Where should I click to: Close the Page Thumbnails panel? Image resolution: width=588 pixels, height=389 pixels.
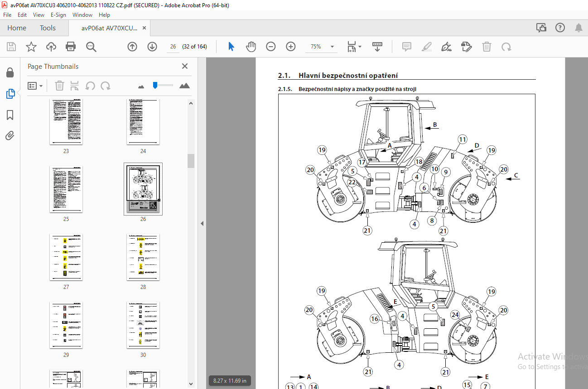185,66
